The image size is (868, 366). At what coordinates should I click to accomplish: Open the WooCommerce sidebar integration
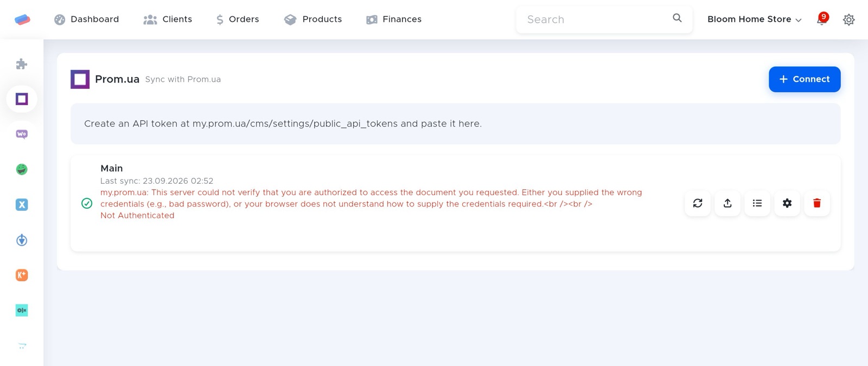(x=22, y=134)
